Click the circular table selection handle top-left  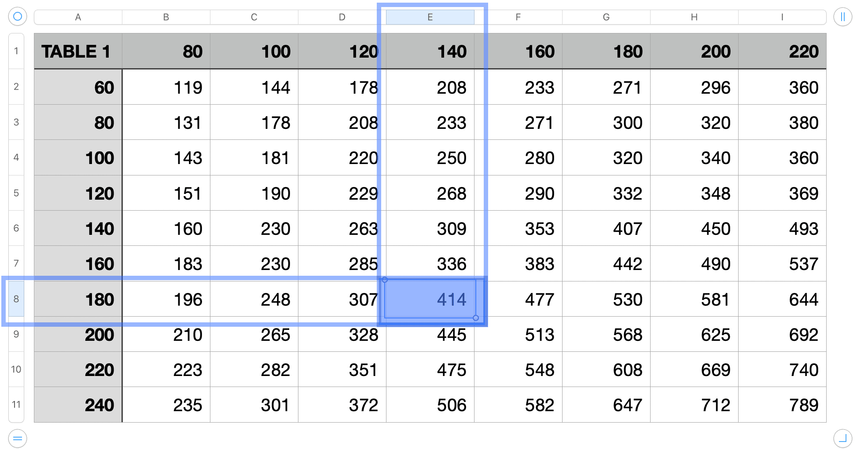click(x=17, y=17)
